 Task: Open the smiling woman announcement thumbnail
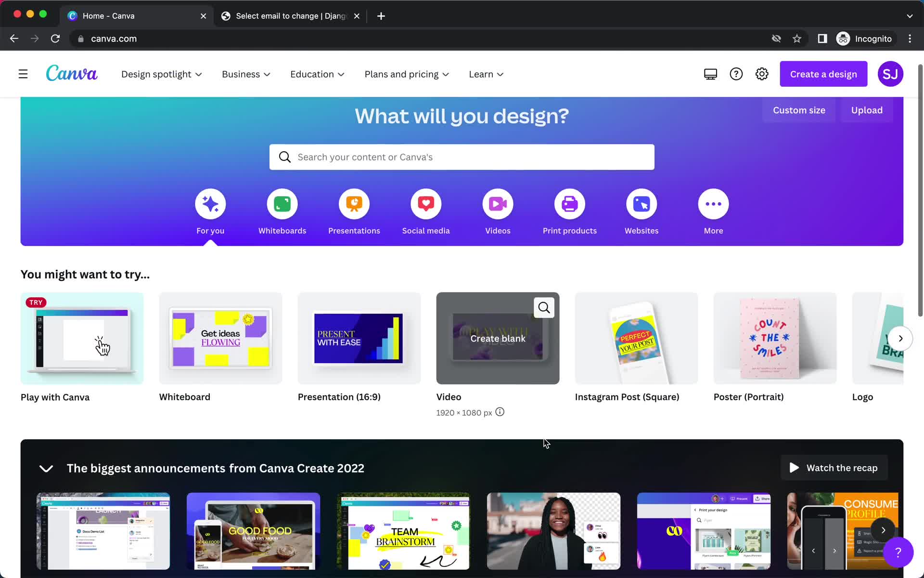(553, 531)
